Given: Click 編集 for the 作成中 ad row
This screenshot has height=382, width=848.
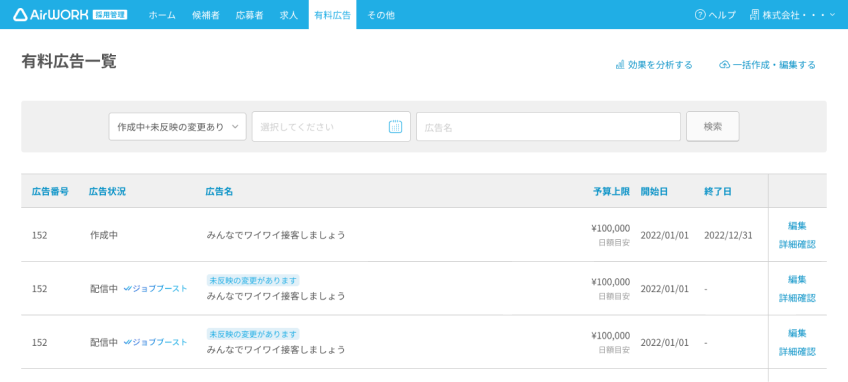Looking at the screenshot, I should click(x=797, y=226).
